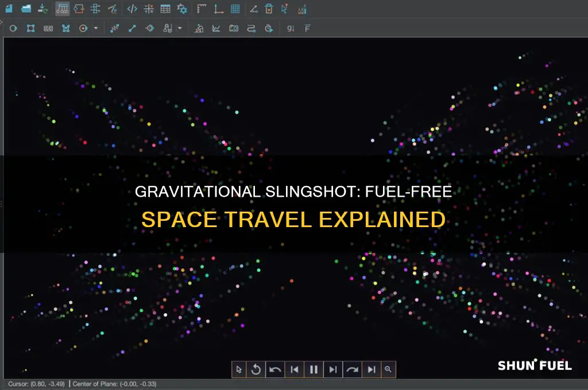
Task: Select the circle body tool
Action: [x=13, y=29]
